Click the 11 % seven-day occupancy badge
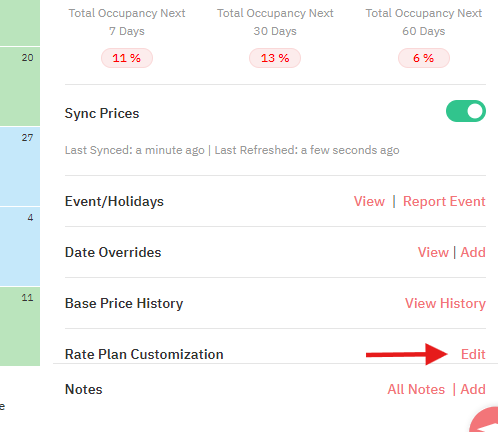498x432 pixels. [x=127, y=58]
